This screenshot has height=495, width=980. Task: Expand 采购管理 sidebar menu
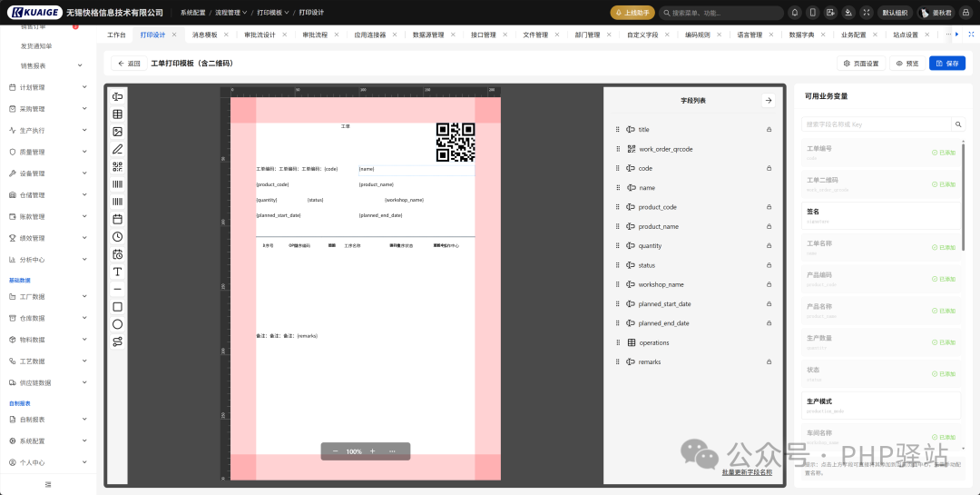[48, 109]
